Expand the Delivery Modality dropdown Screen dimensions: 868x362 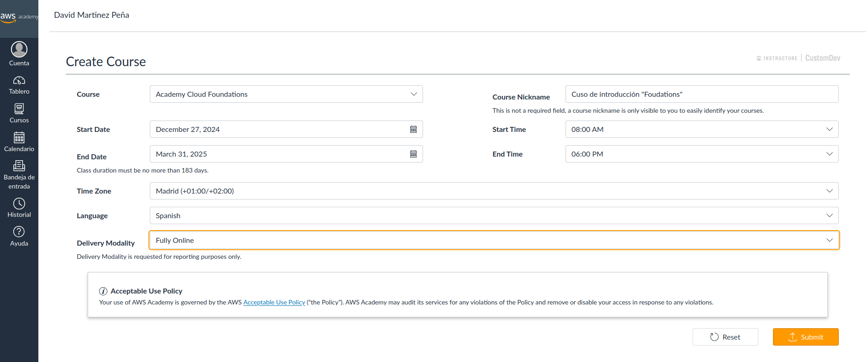(493, 241)
